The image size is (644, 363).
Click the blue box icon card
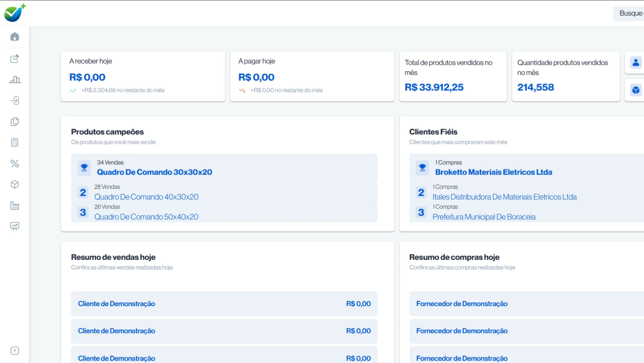point(636,90)
